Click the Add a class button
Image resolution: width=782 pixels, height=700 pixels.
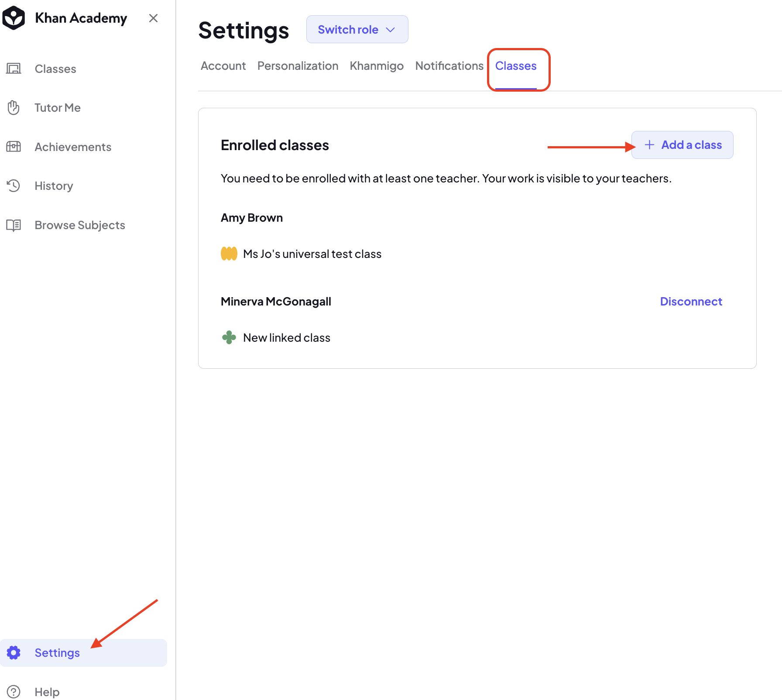pos(682,145)
